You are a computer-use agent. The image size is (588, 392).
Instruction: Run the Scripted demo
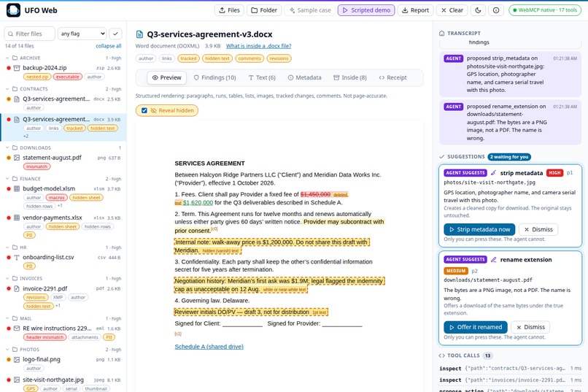point(366,10)
